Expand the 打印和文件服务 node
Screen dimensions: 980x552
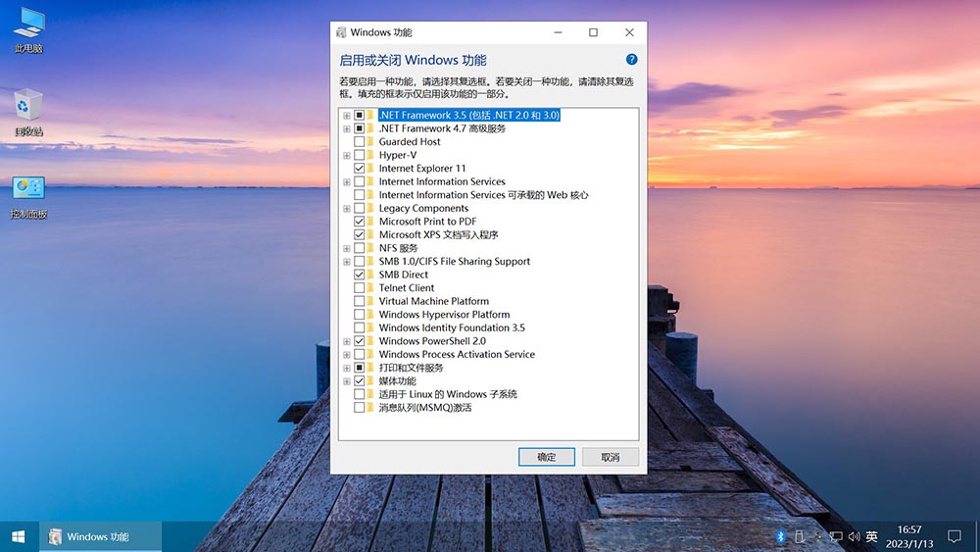[347, 369]
